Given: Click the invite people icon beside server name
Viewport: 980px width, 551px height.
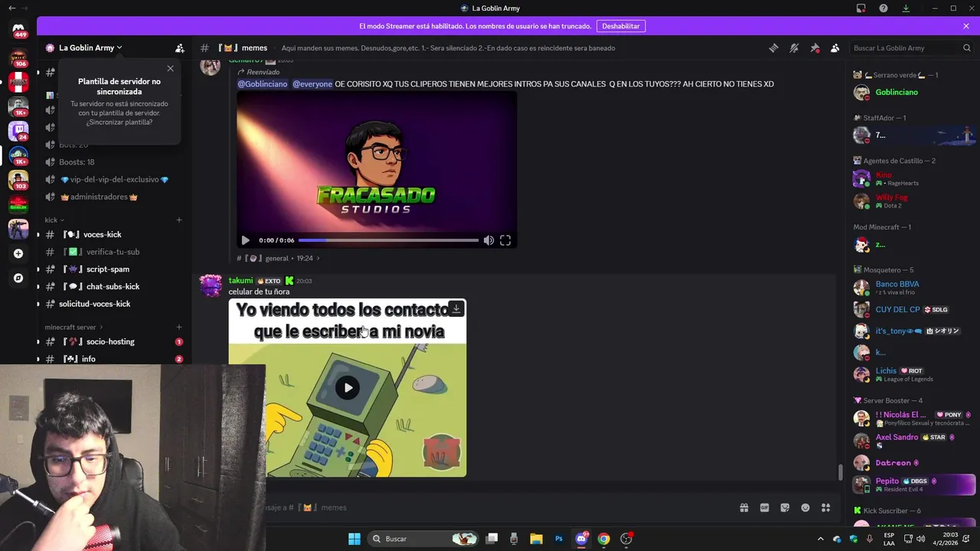Looking at the screenshot, I should (179, 47).
